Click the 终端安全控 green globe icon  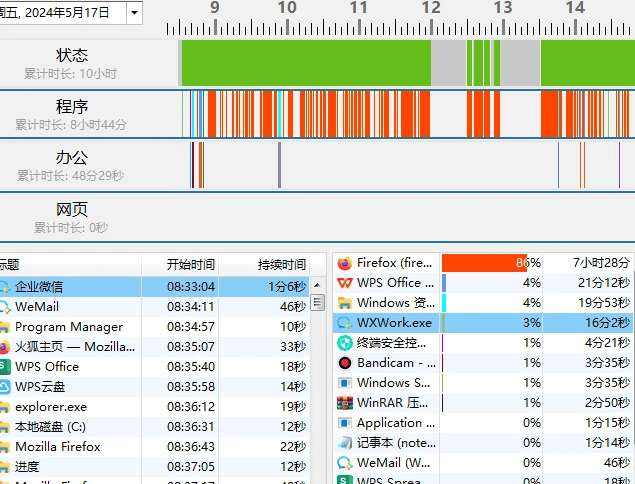(x=345, y=343)
